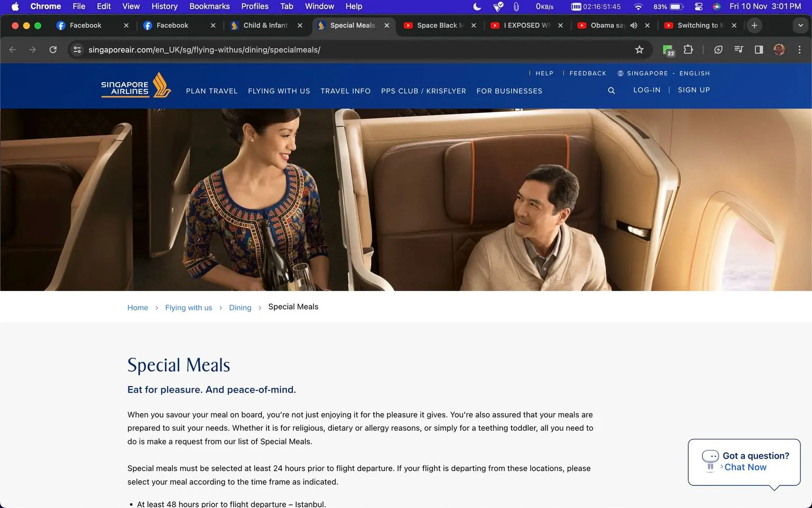Click the extension with badge 22

[667, 49]
